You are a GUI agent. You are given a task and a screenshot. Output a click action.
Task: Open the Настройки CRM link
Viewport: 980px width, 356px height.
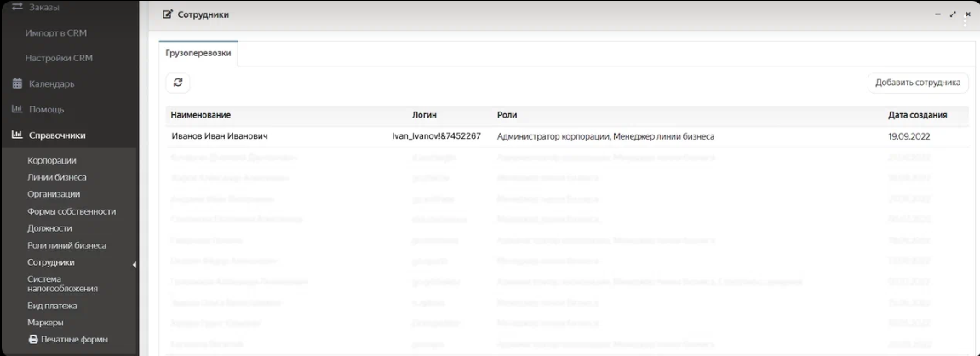[x=59, y=58]
